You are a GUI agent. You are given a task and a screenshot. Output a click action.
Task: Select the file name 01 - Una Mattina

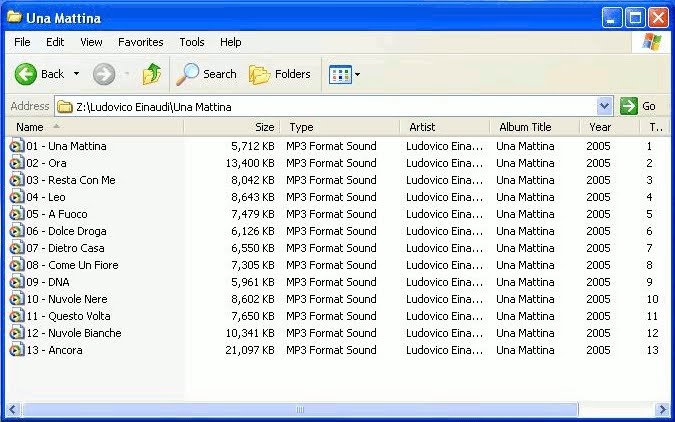pos(66,146)
